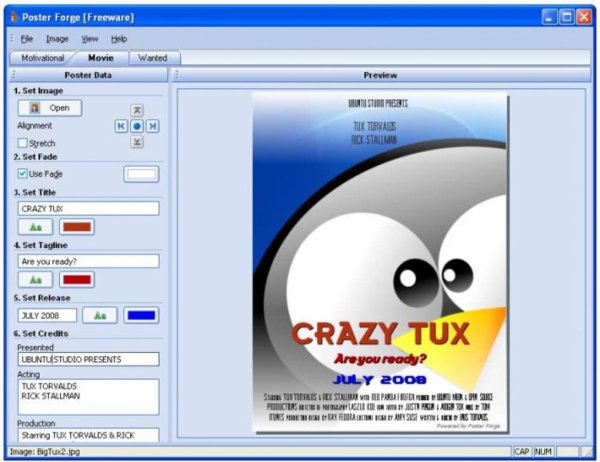Click the align bottom arrow icon
The width and height of the screenshot is (600, 462).
[137, 142]
